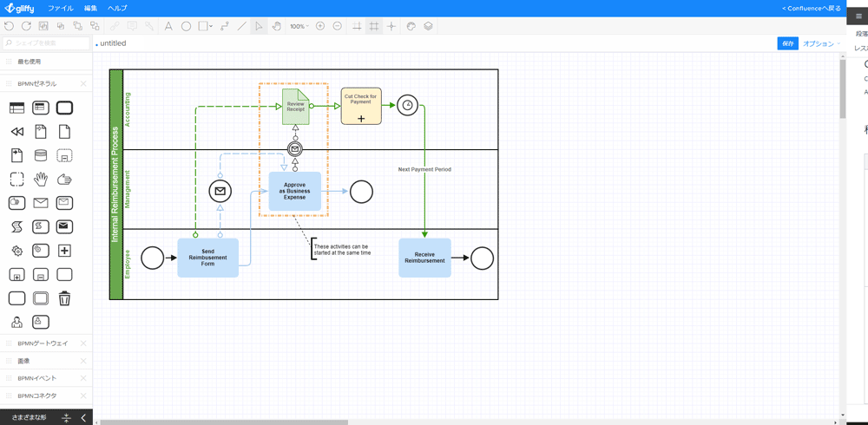
Task: Open the 100% zoom level dropdown
Action: (x=299, y=26)
